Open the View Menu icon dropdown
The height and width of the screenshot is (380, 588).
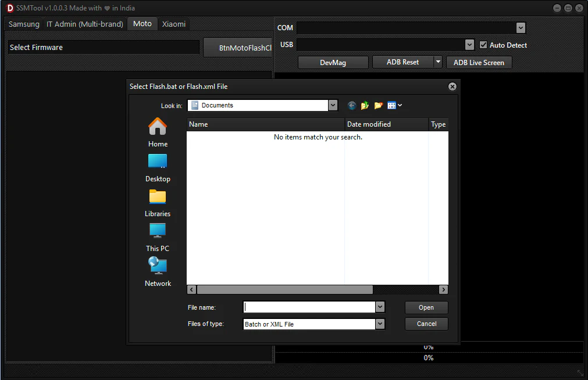coord(395,105)
